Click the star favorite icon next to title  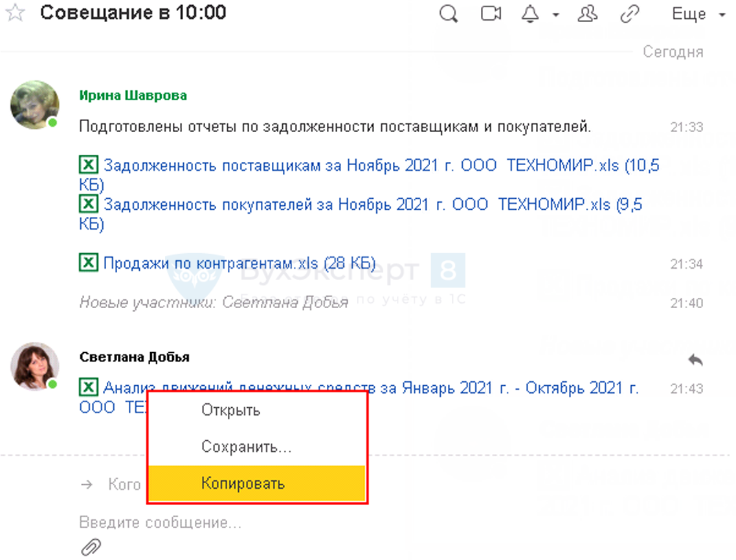pos(14,14)
